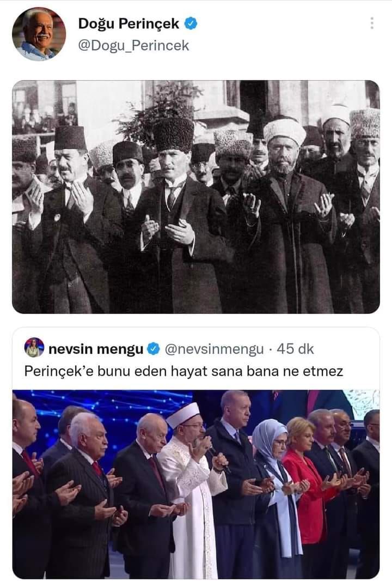Open nevsin mengu's small profile avatar
This screenshot has width=392, height=581.
click(34, 348)
